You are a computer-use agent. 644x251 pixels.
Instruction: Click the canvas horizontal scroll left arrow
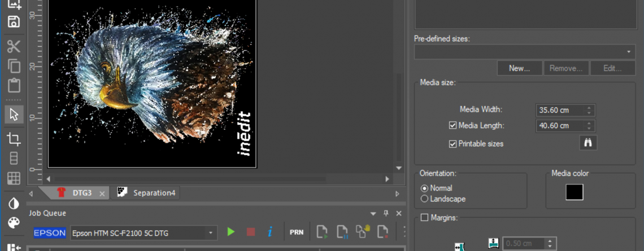coord(49,179)
